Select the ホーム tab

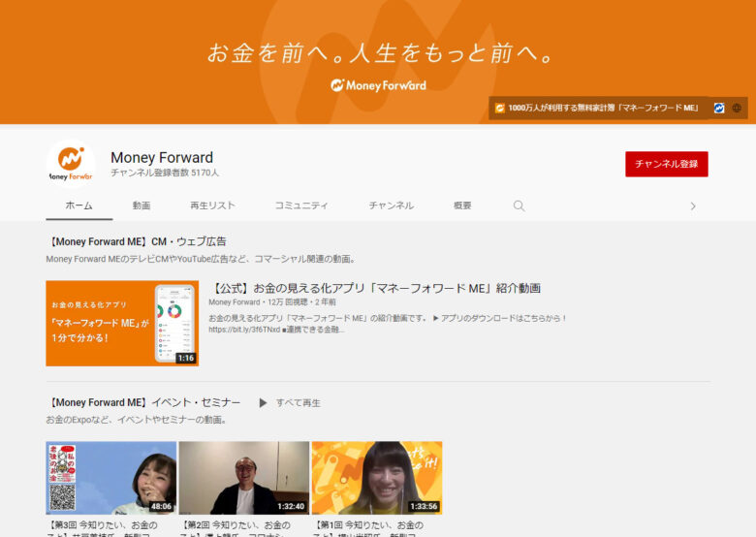tap(79, 205)
